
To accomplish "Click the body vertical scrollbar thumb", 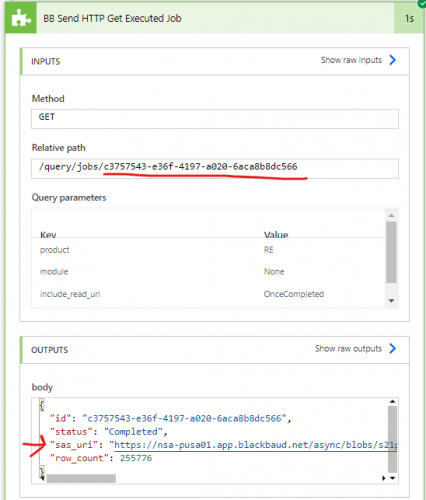I will click(392, 439).
